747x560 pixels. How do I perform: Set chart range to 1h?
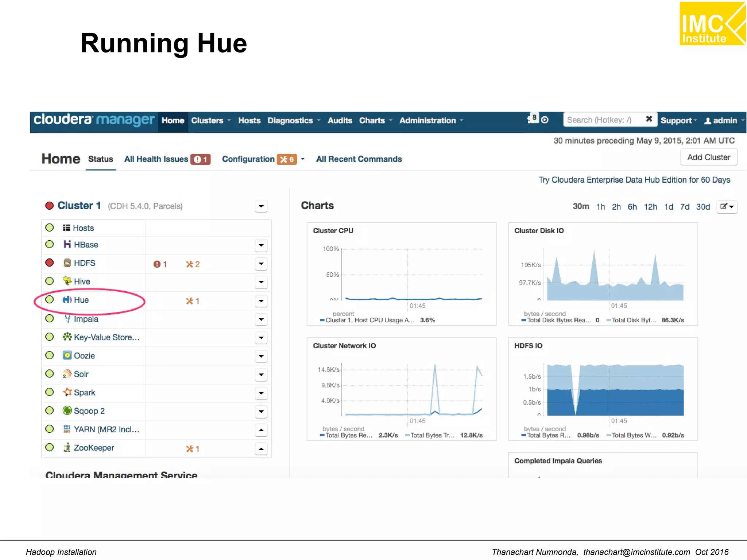coord(600,207)
